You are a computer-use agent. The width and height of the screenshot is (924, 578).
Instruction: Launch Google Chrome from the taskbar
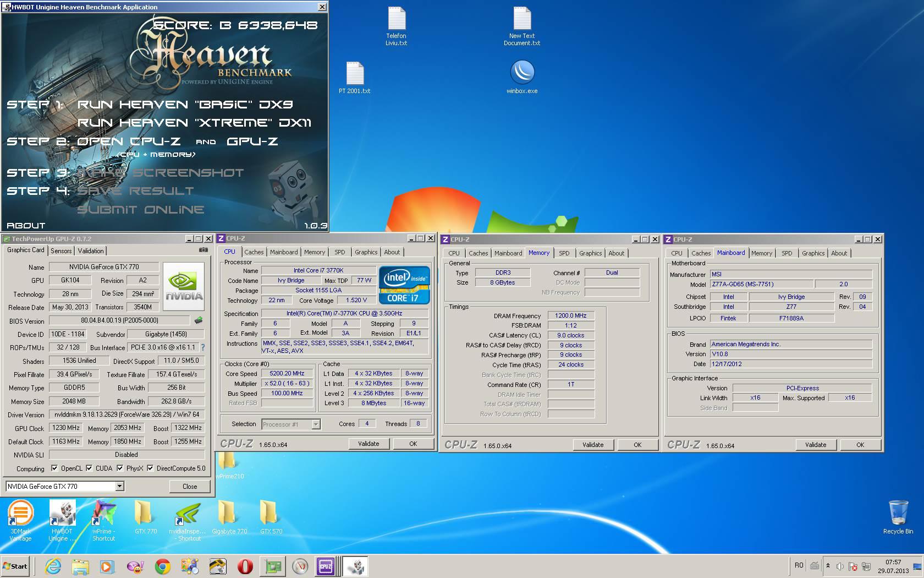point(162,566)
